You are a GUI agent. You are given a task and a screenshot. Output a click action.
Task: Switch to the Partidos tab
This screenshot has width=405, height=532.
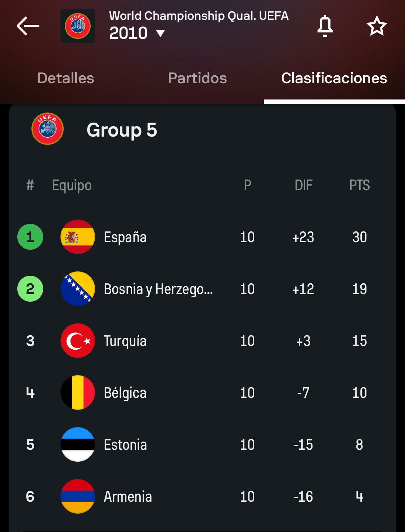coord(197,78)
